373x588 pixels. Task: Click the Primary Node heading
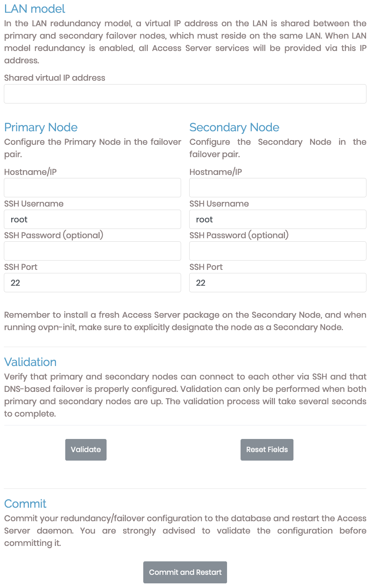pos(41,127)
